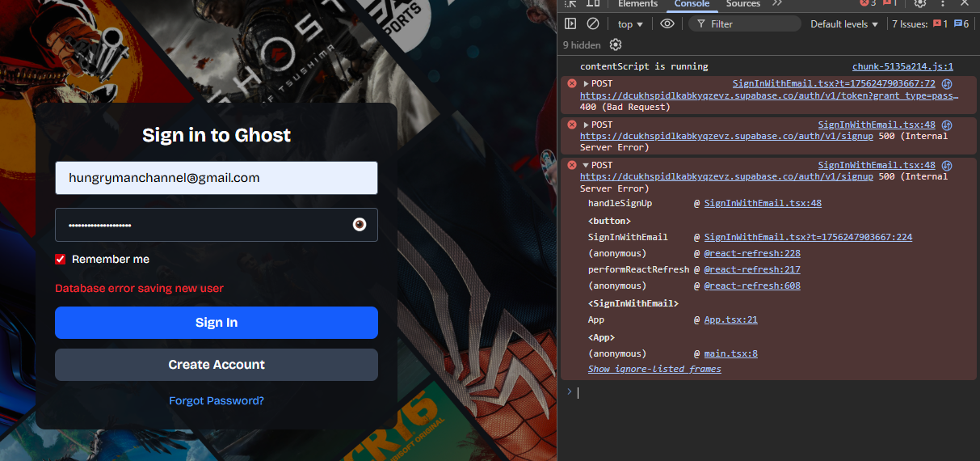Open the DevTools settings gear in the tab bar
980x461 pixels.
point(919,3)
